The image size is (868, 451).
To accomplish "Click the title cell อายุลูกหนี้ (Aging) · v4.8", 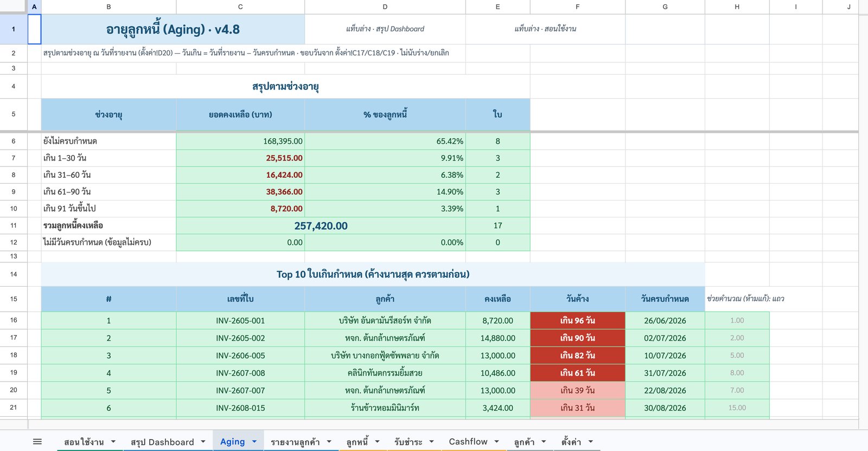I will [x=173, y=29].
